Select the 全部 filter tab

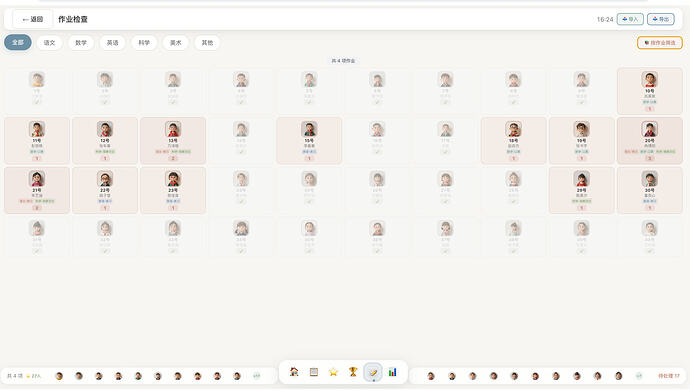(18, 43)
